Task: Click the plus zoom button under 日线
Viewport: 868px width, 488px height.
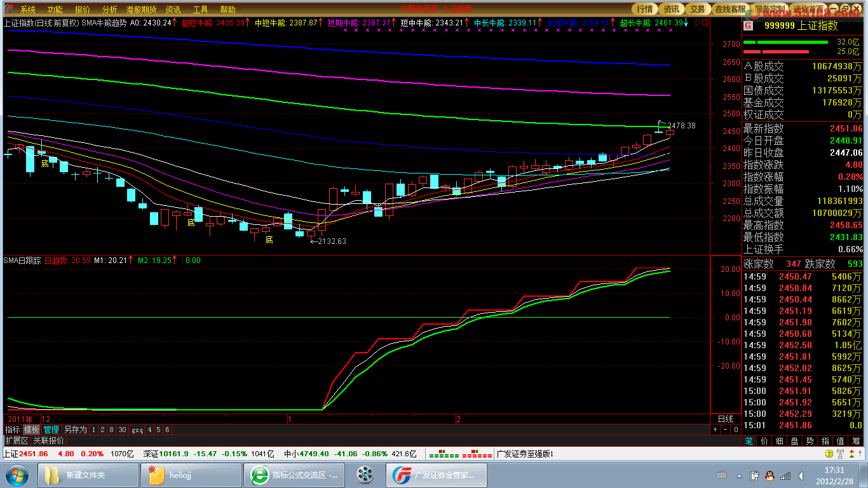Action: (715, 430)
